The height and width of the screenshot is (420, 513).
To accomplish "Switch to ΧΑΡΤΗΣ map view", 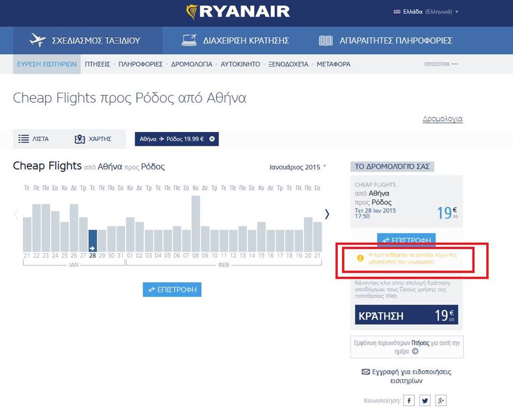I will (93, 139).
